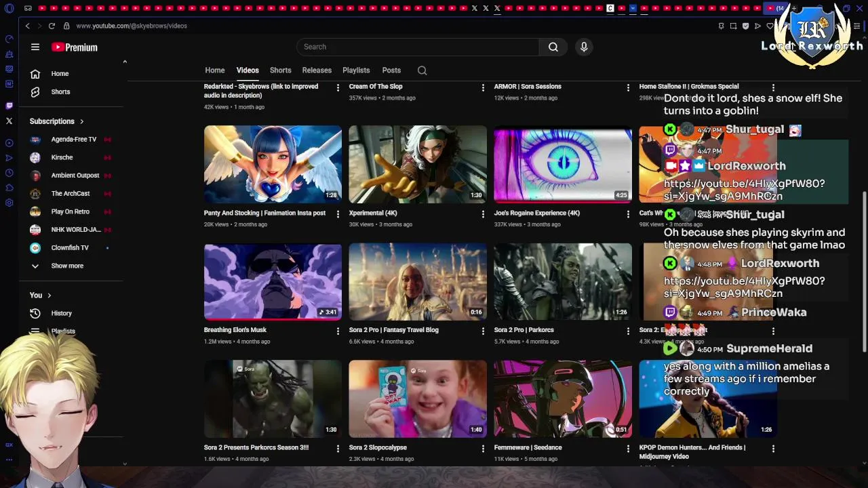Play Sora 2 Presents Parkorcs Season 3 thumbnail
868x488 pixels.
click(273, 399)
